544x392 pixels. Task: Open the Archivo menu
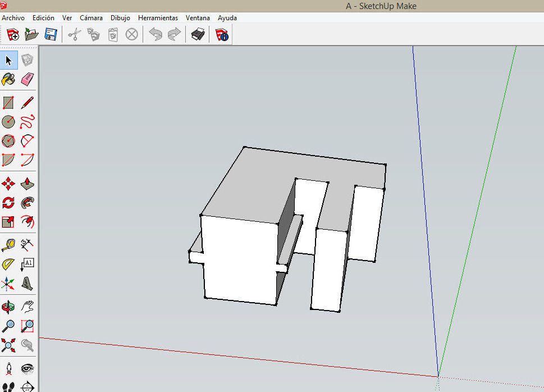tap(13, 18)
